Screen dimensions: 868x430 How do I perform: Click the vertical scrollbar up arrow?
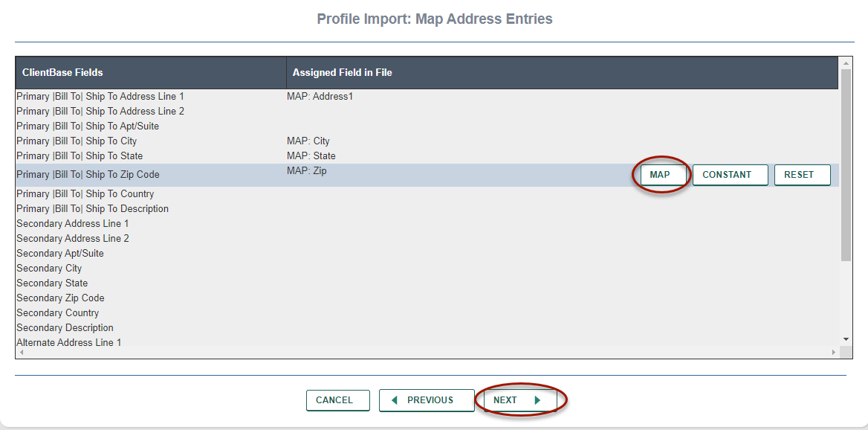[846, 63]
